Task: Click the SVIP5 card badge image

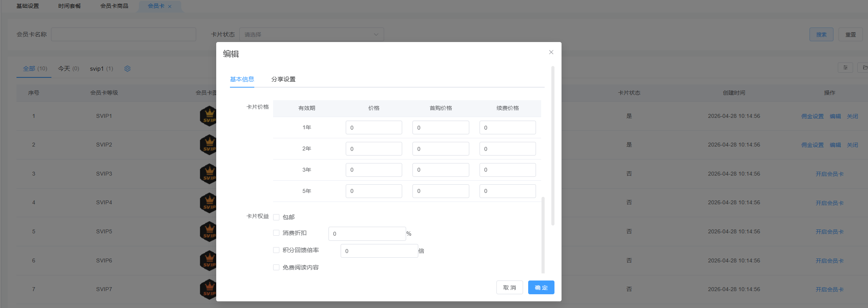Action: click(208, 232)
